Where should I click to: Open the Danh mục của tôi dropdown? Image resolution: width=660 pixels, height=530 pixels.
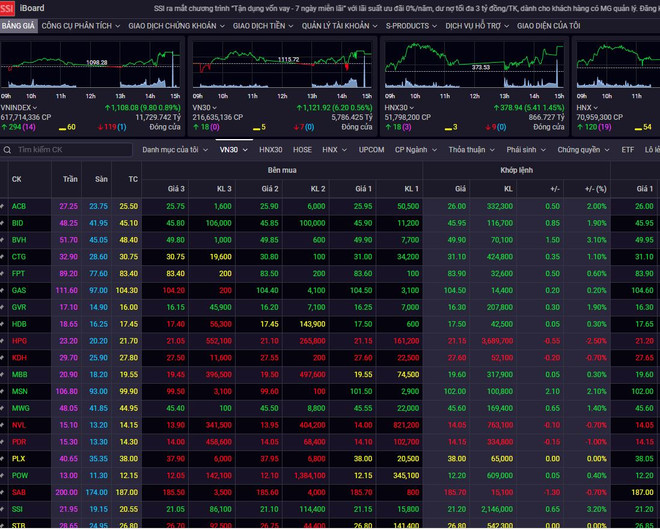pos(170,150)
